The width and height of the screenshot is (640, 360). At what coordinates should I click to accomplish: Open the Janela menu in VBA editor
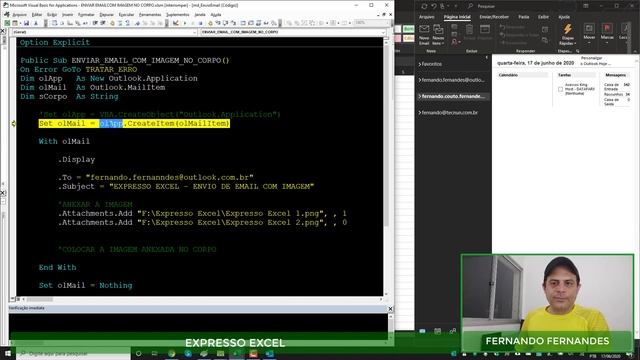coord(200,14)
